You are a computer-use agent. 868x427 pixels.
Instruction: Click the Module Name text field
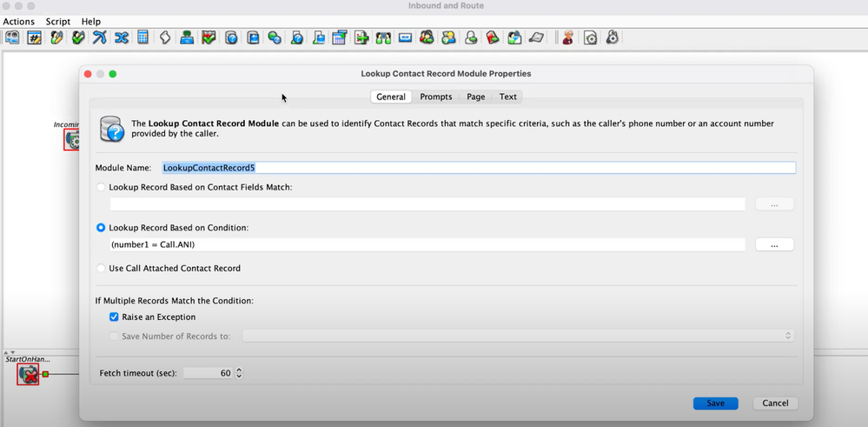click(x=478, y=167)
